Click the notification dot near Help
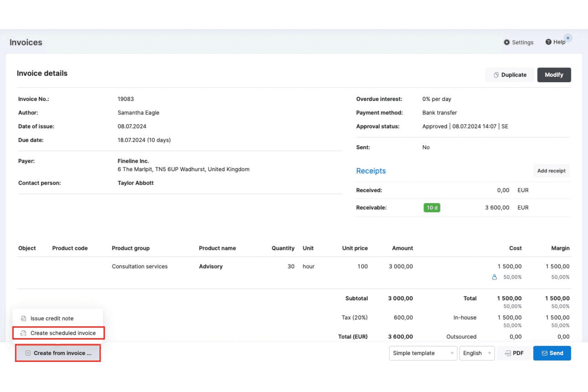The height and width of the screenshot is (392, 588). [x=568, y=38]
